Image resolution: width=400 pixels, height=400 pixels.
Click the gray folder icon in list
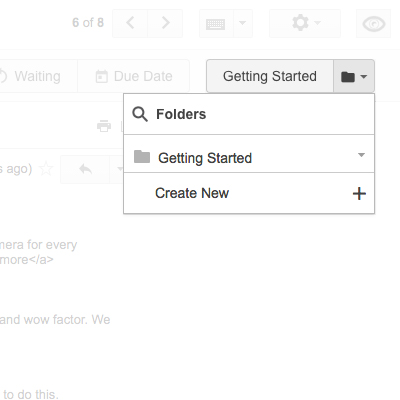pyautogui.click(x=142, y=156)
